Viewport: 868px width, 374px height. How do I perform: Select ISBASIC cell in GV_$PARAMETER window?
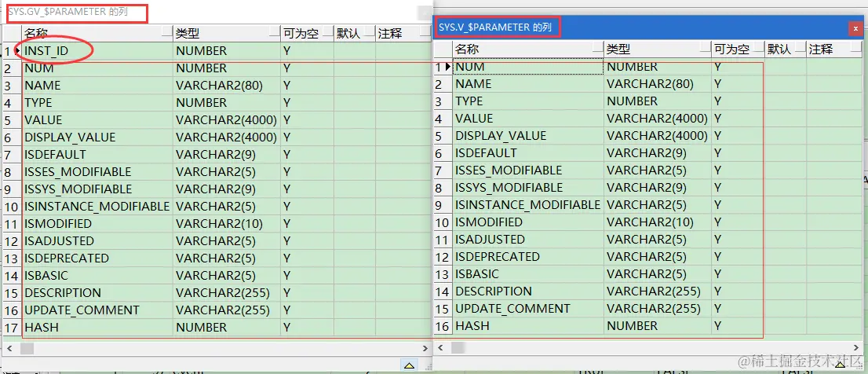tap(97, 275)
